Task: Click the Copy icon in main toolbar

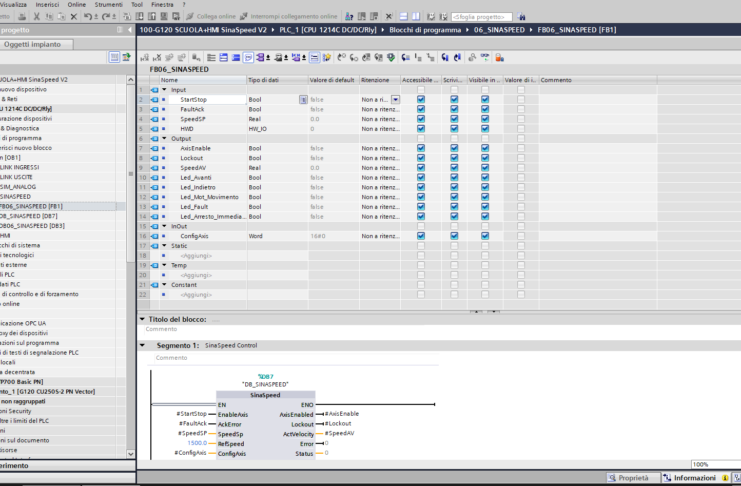Action: (x=49, y=17)
